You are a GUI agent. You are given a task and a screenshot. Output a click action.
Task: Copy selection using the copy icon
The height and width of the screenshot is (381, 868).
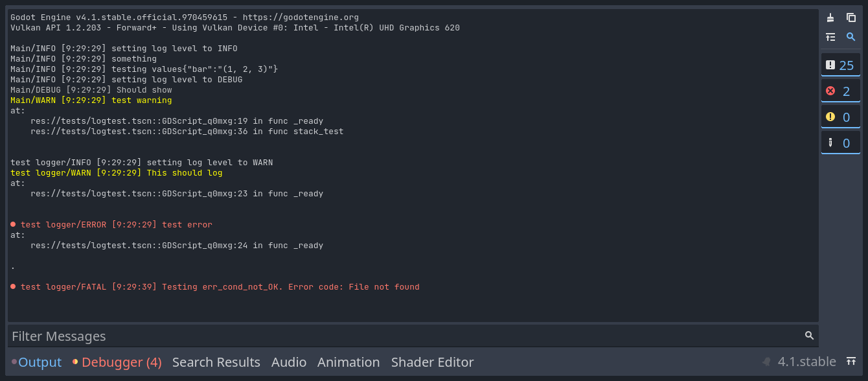tap(851, 18)
